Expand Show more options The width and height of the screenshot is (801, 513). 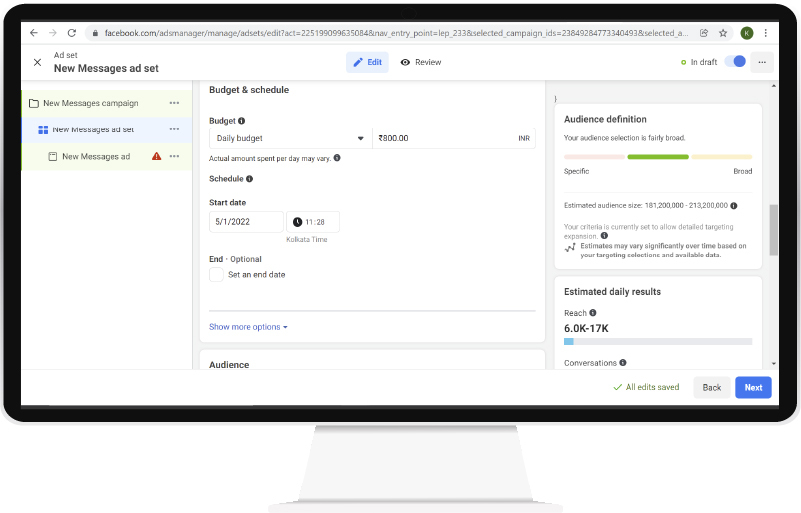(248, 327)
